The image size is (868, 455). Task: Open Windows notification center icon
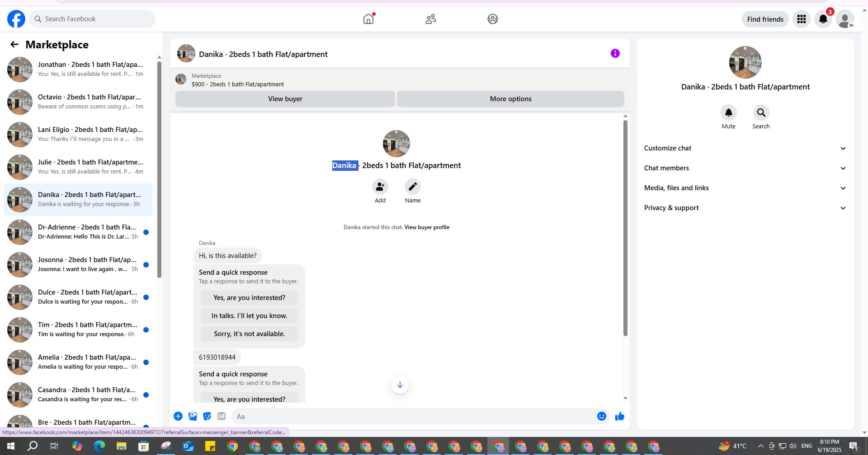pos(854,447)
